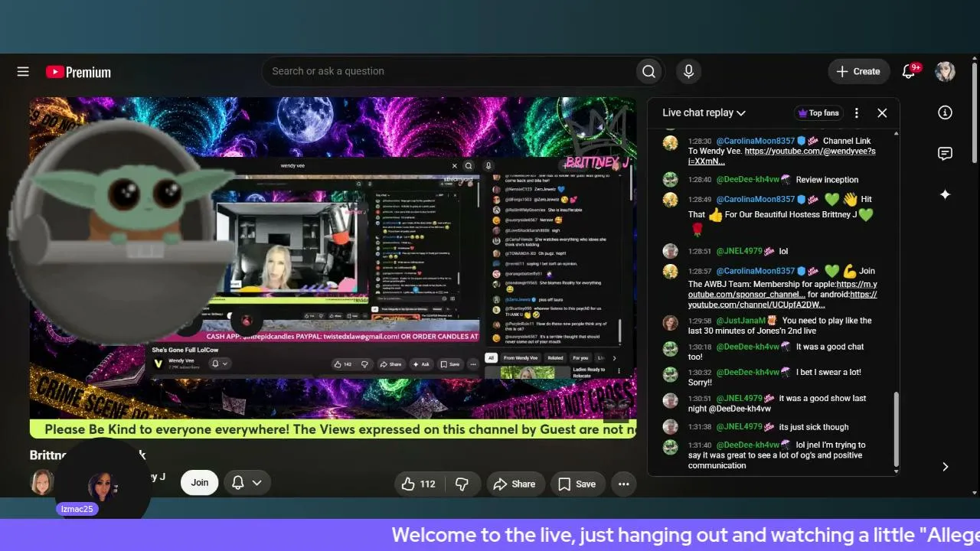The width and height of the screenshot is (980, 551).
Task: Click the right-pointing chevron on the right sidebar
Action: 945,467
